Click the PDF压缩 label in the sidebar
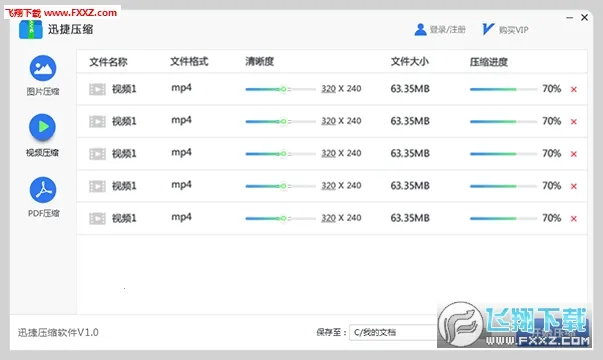603x360 pixels. [x=43, y=213]
